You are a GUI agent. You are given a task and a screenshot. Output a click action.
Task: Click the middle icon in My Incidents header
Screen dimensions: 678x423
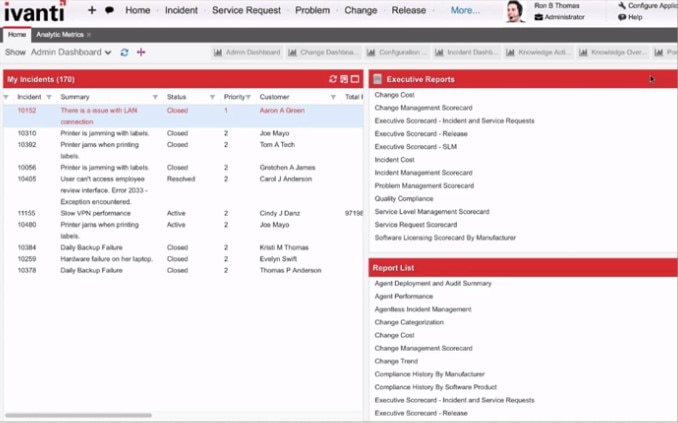click(344, 79)
